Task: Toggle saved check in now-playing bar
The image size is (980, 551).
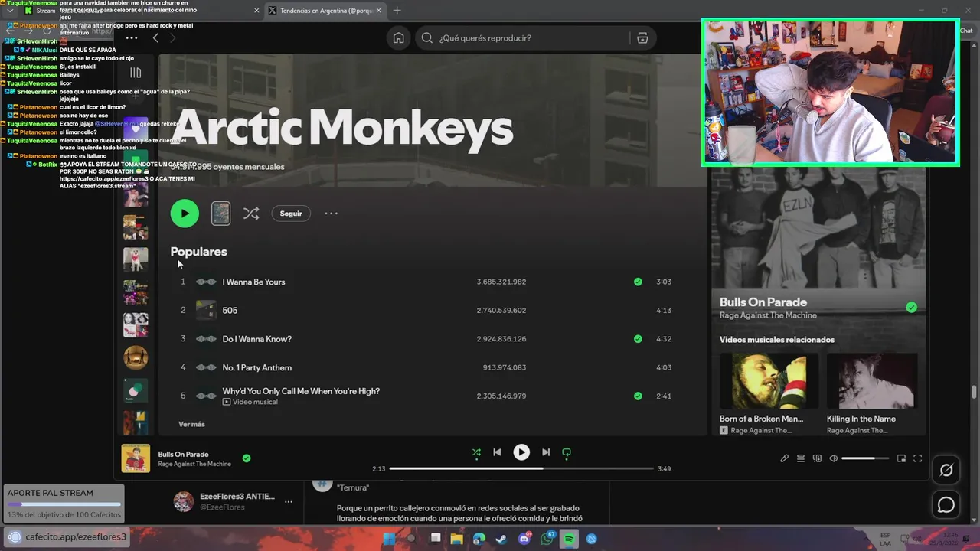Action: (247, 458)
